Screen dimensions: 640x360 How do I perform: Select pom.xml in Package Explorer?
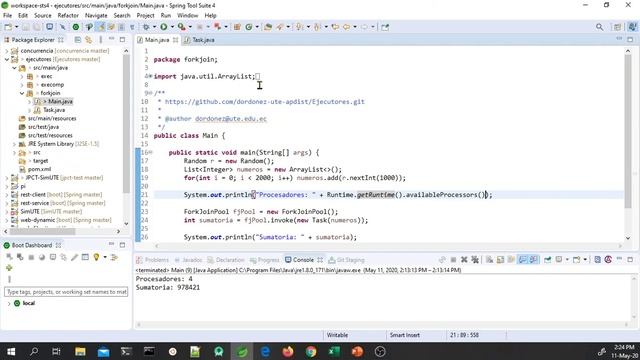pos(39,169)
